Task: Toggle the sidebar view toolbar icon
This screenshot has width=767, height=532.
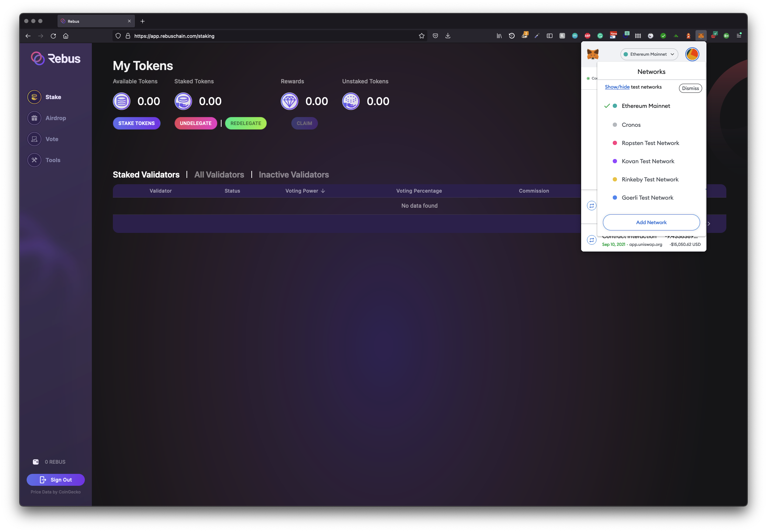Action: 550,36
